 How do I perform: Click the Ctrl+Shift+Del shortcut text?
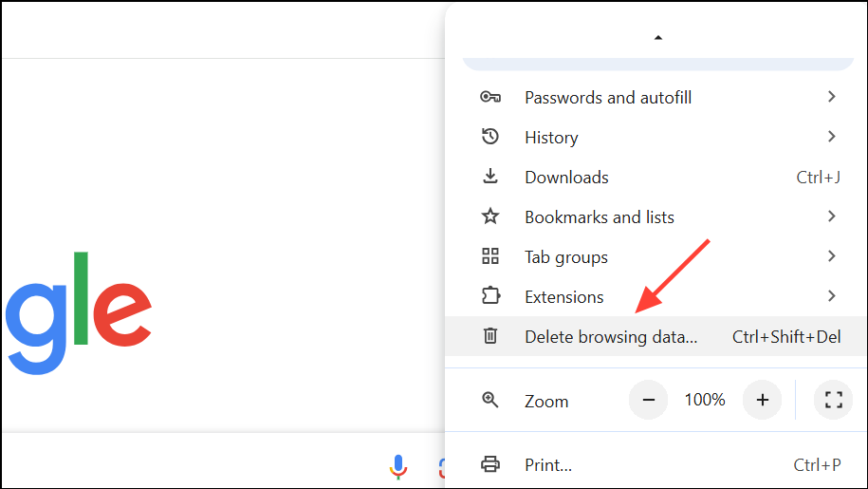(x=786, y=337)
